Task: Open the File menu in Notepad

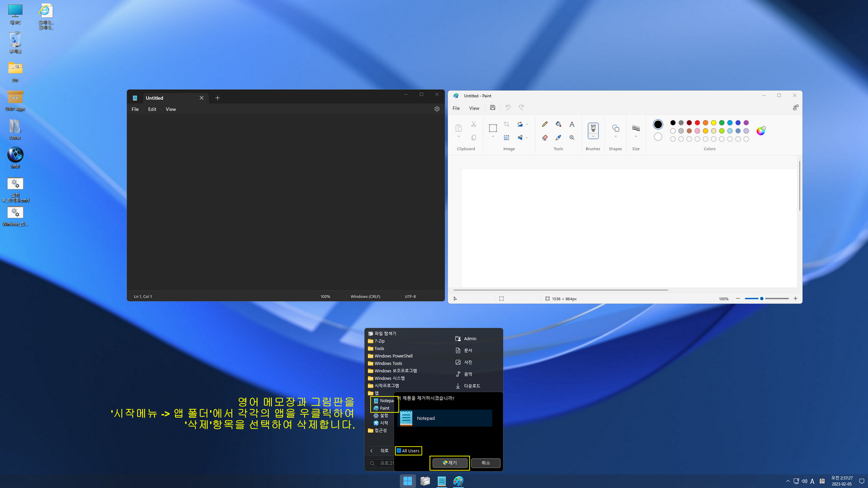Action: (x=135, y=109)
